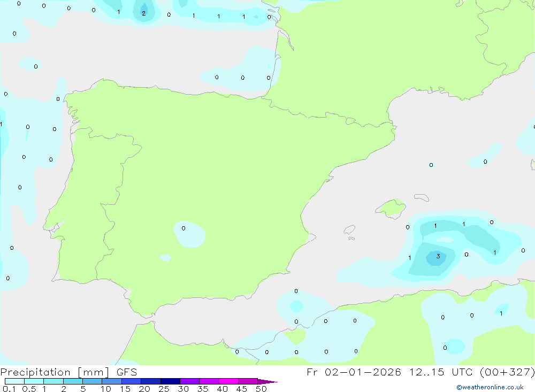Open the weatheronline.co.uk copyright link

click(490, 387)
